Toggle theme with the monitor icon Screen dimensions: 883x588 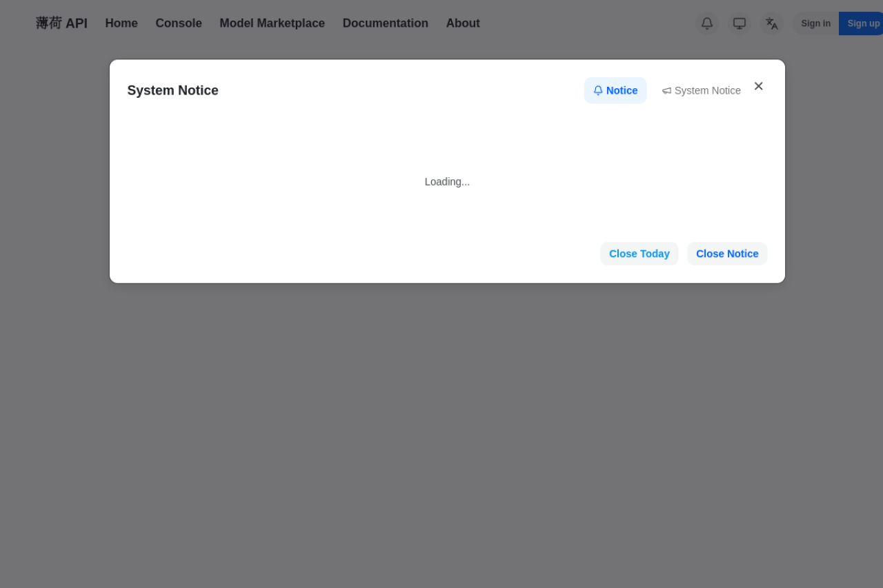tap(740, 23)
